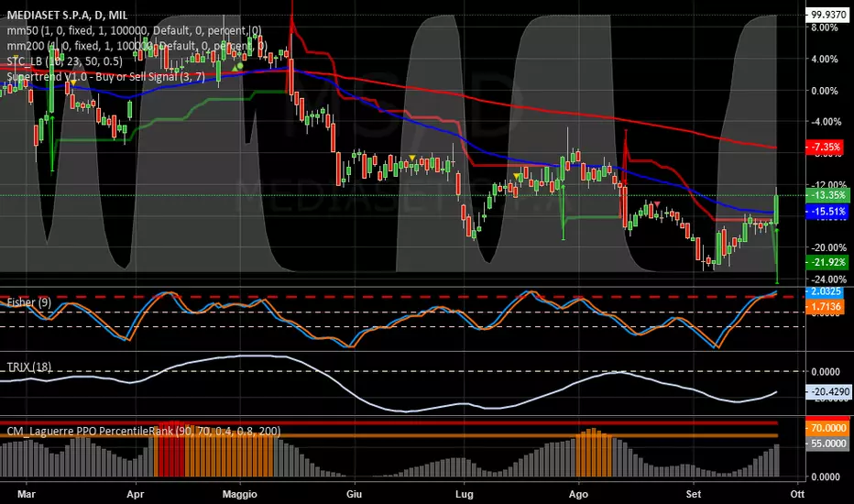Click the Mar label on time axis

point(27,494)
